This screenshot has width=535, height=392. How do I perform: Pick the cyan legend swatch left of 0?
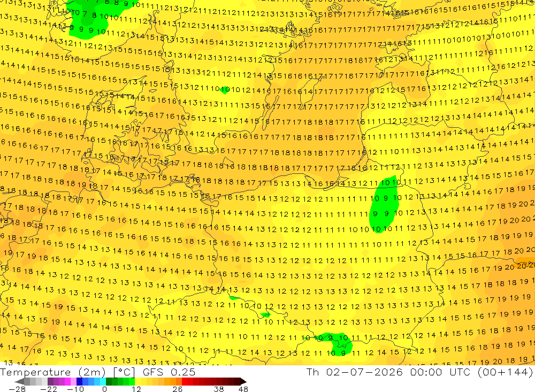click(x=103, y=381)
